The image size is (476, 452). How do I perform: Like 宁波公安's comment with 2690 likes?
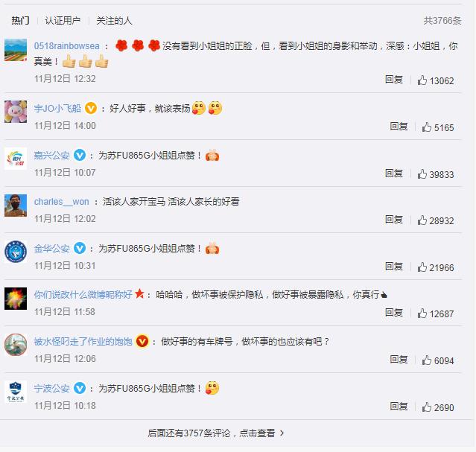[x=427, y=407]
